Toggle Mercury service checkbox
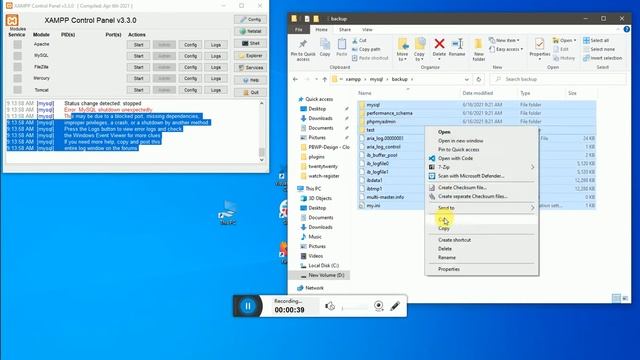 tap(18, 78)
